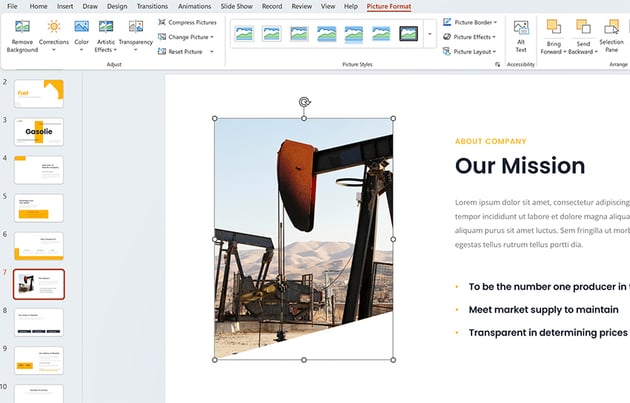Screen dimensions: 630x403
Task: Open the Alt Text pane
Action: 520,29
